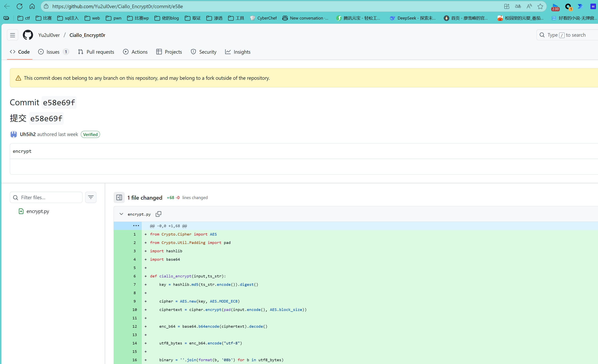
Task: Open the Yu2ul0ver owner link
Action: [x=49, y=35]
